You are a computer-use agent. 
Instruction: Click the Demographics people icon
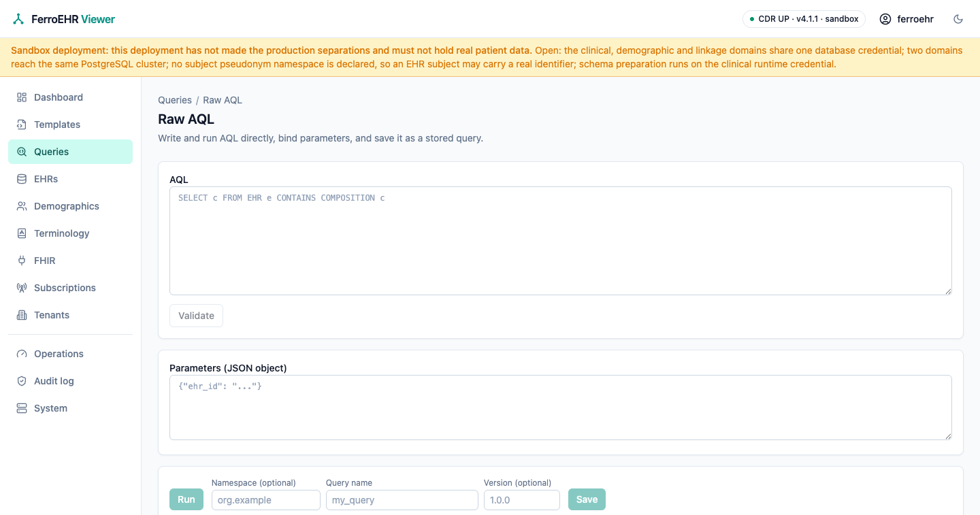(x=22, y=206)
